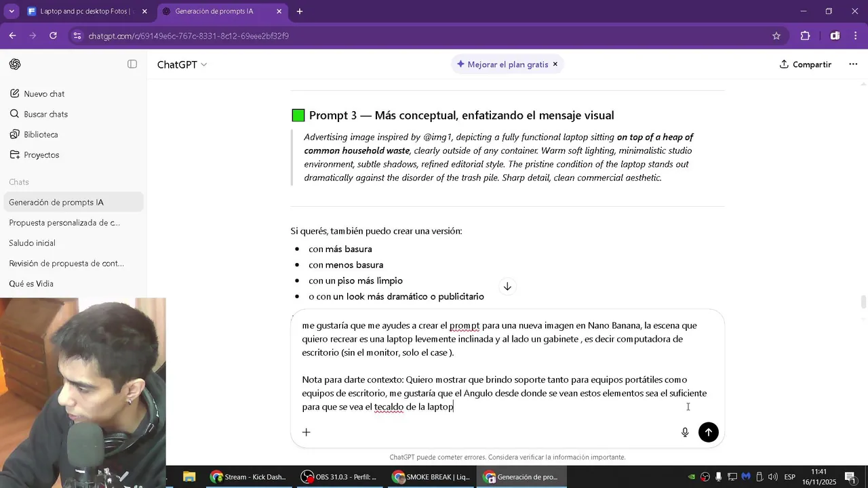
Task: Open the browser profile avatar
Action: pyautogui.click(x=835, y=36)
